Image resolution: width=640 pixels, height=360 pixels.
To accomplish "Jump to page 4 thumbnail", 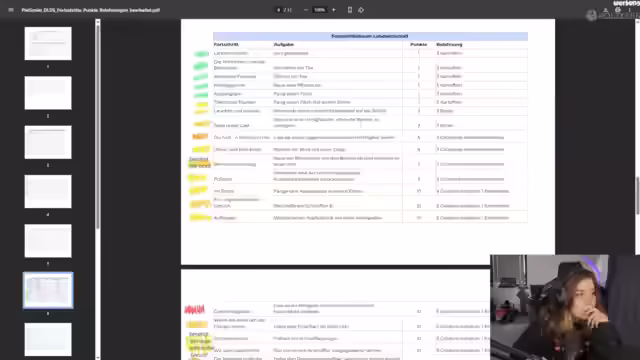I will [48, 191].
